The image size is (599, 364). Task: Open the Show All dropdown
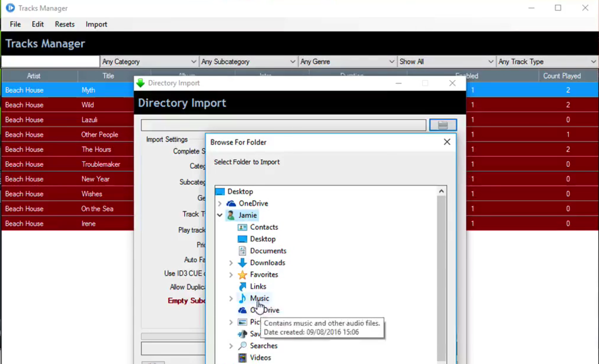[x=446, y=62]
